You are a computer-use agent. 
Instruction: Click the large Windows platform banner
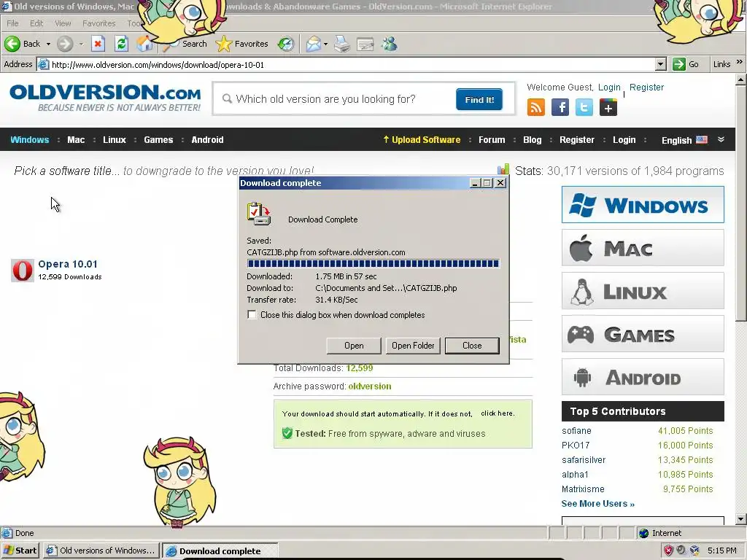point(643,205)
